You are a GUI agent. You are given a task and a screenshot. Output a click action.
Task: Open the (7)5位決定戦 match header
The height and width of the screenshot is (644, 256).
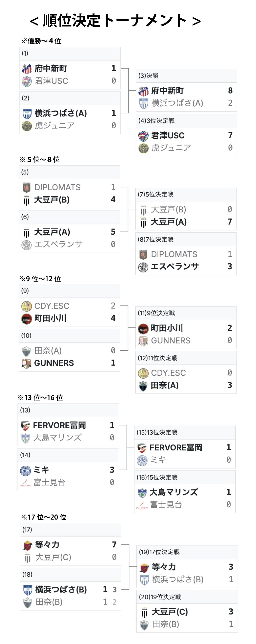click(186, 195)
